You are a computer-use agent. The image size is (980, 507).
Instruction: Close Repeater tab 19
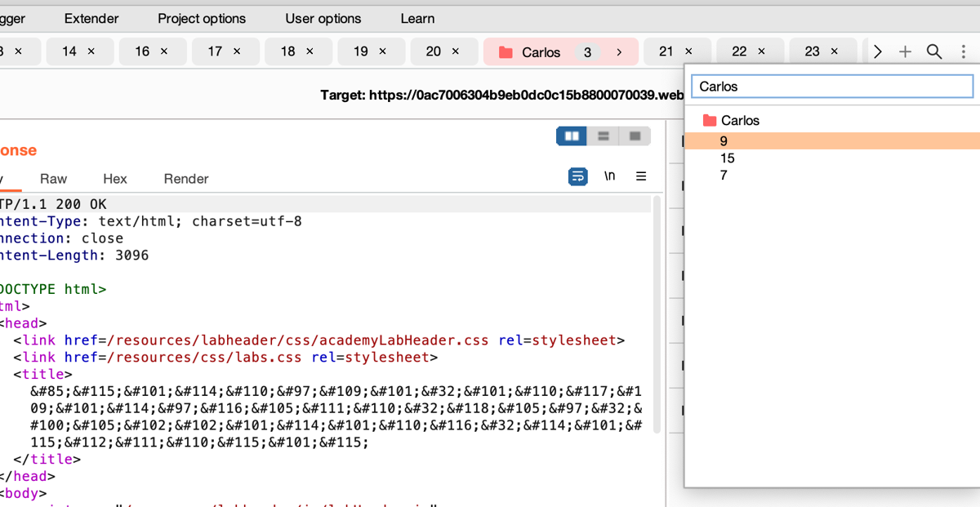click(382, 51)
